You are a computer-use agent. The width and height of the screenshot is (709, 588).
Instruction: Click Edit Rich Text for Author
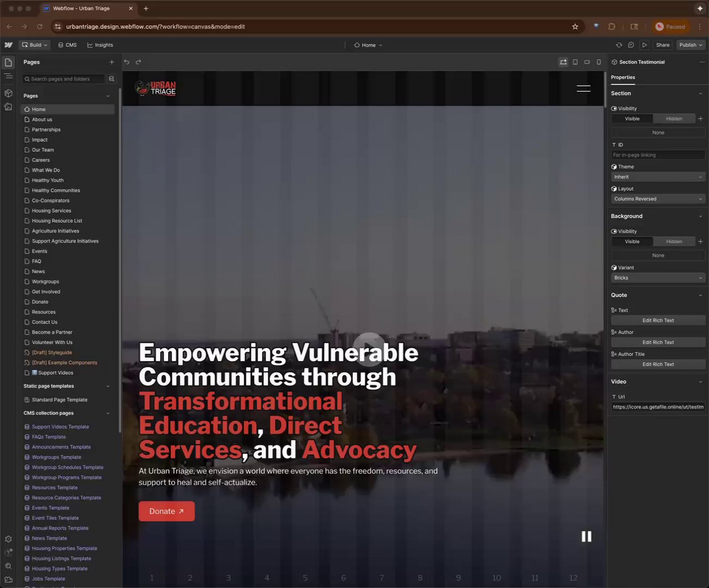657,342
